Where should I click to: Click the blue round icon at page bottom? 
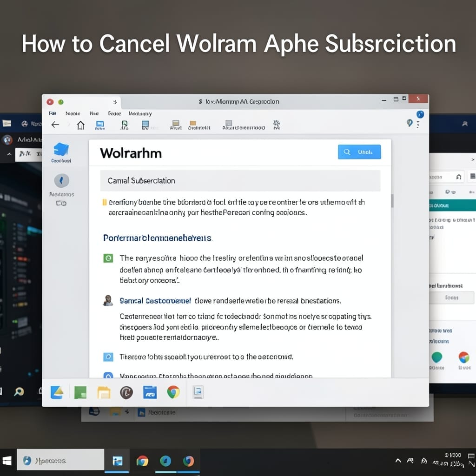coord(108,375)
